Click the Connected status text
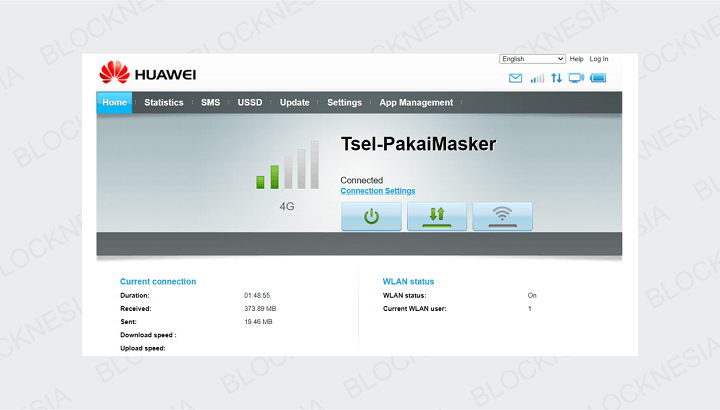Screen dimensions: 720x410 tap(362, 180)
